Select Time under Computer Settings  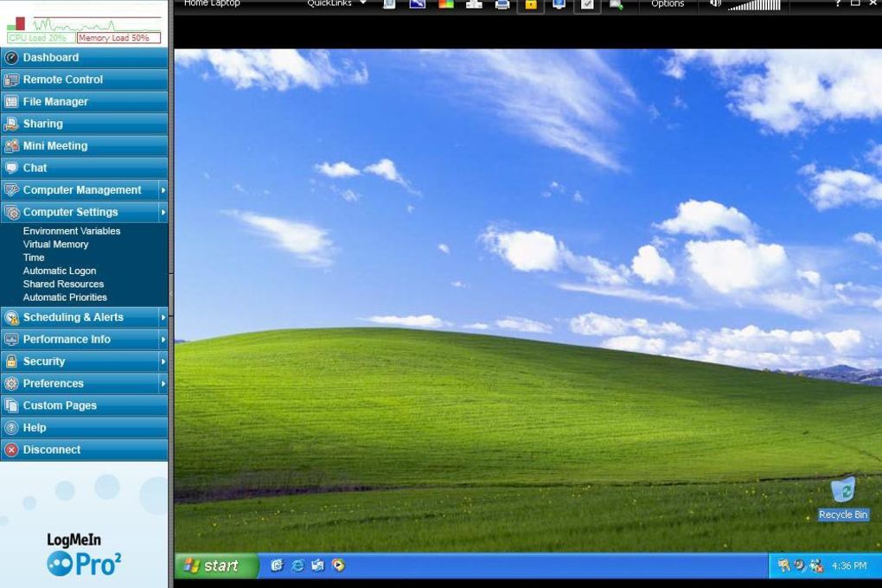click(x=34, y=257)
